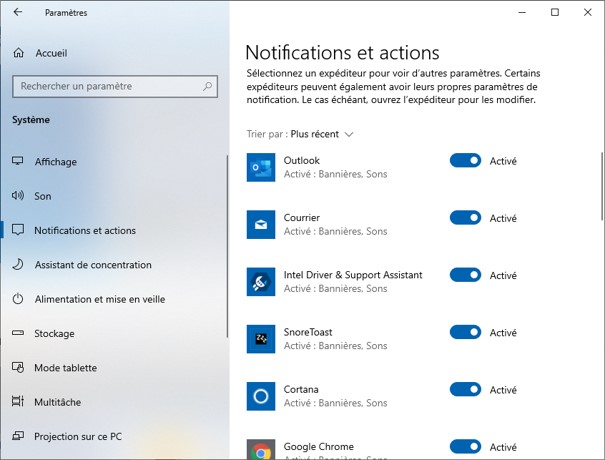Open Multitâche settings page
The height and width of the screenshot is (460, 605).
point(57,402)
